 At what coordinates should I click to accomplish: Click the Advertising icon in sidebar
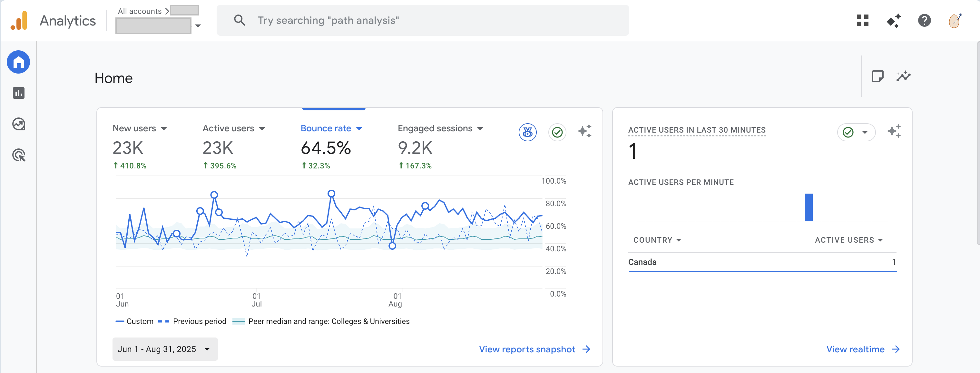point(18,155)
